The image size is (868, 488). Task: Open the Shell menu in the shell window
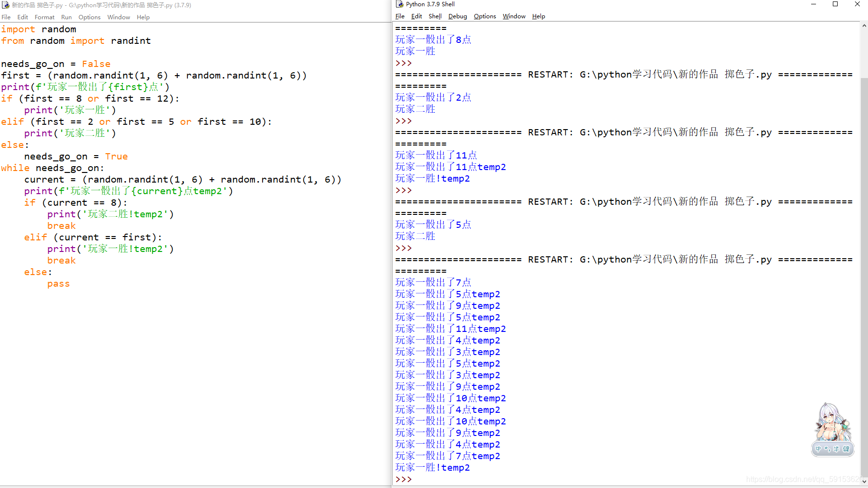point(435,16)
